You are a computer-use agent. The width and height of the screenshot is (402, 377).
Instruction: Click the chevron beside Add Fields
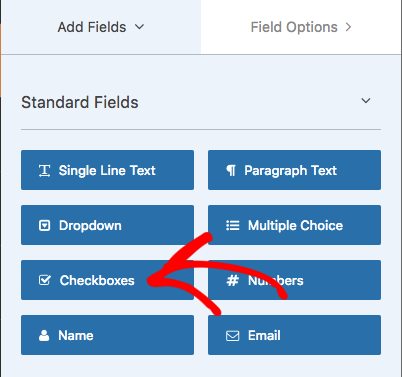click(x=139, y=27)
